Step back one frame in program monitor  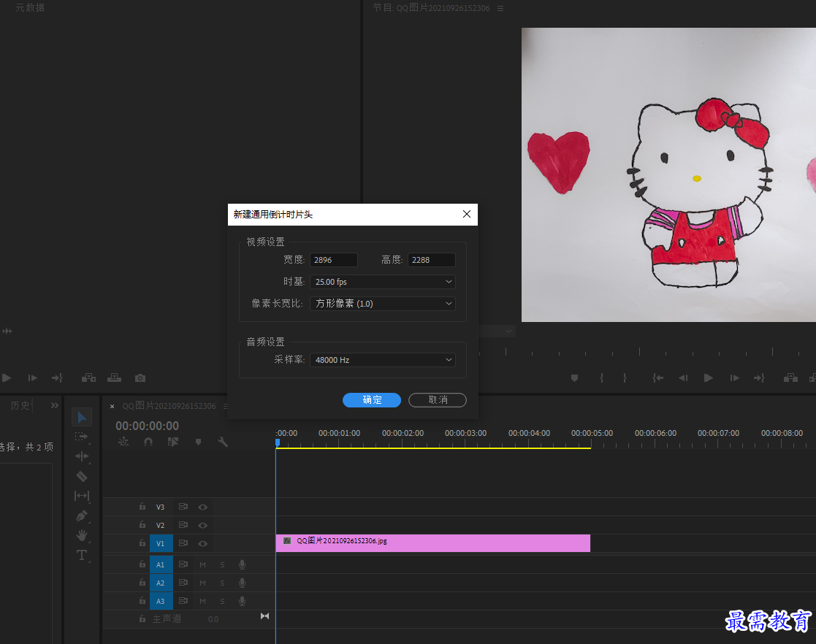[683, 377]
